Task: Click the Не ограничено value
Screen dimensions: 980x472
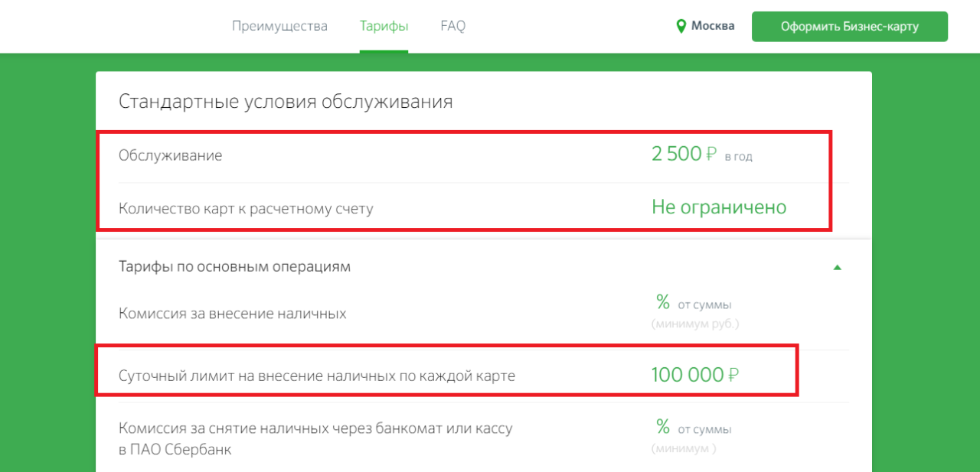Action: [x=719, y=207]
